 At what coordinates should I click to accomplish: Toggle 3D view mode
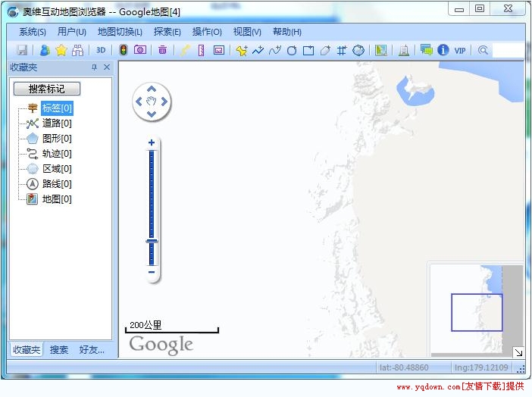point(101,50)
